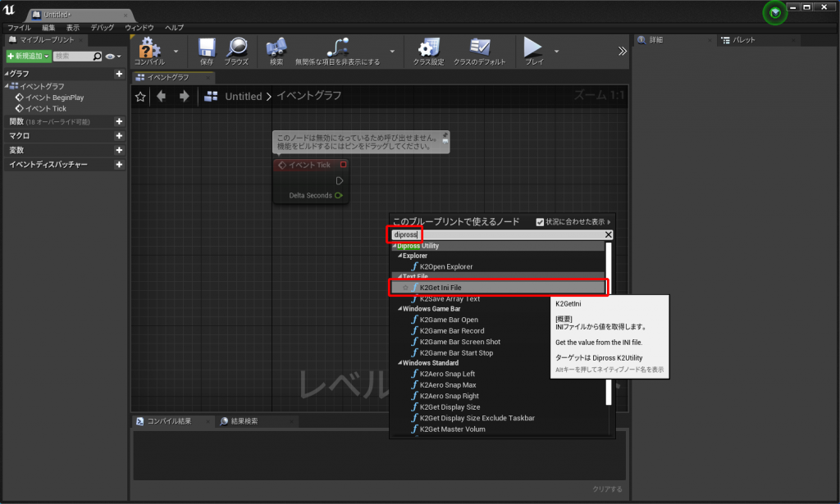Screen dimensions: 840x504
Task: Click the Unreal Engine logo icon
Action: tap(9, 10)
